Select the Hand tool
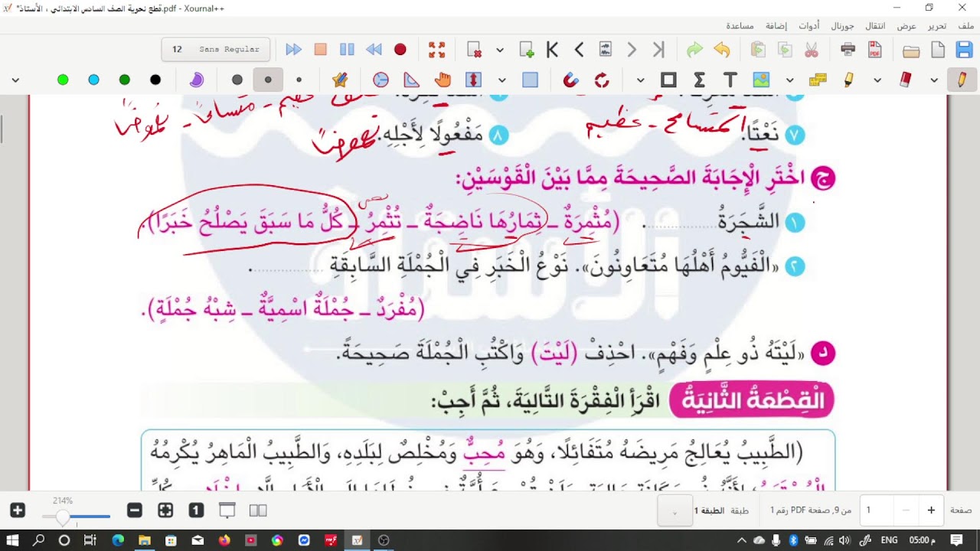Screen dimensions: 980x551 (x=443, y=80)
